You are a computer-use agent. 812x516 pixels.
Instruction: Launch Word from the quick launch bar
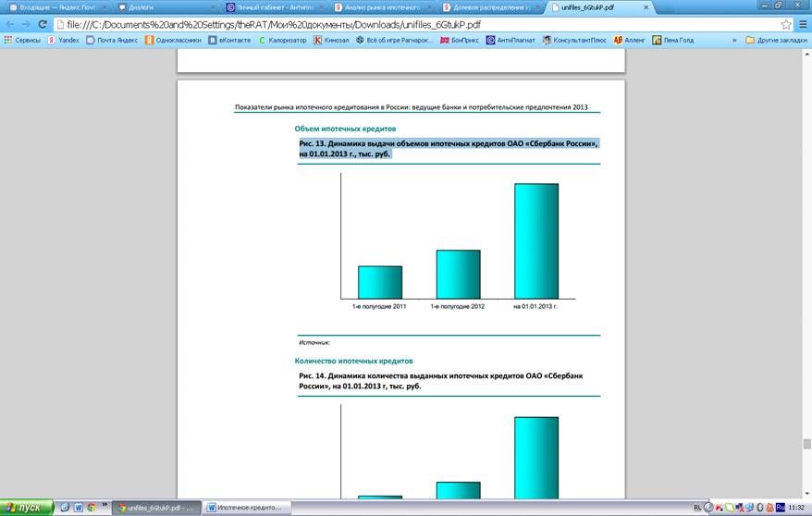(78, 508)
